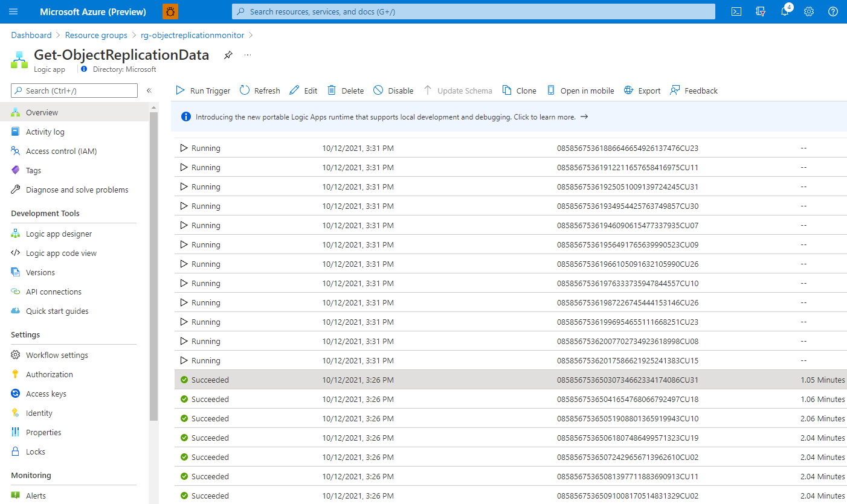Open the help question mark icon

click(x=833, y=11)
